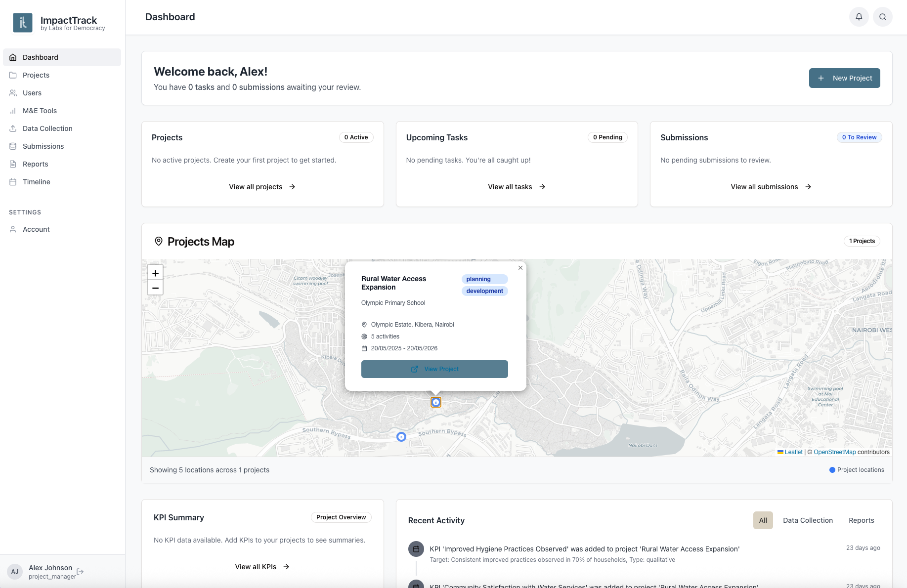
Task: Go to Submissions in the sidebar
Action: click(x=62, y=146)
